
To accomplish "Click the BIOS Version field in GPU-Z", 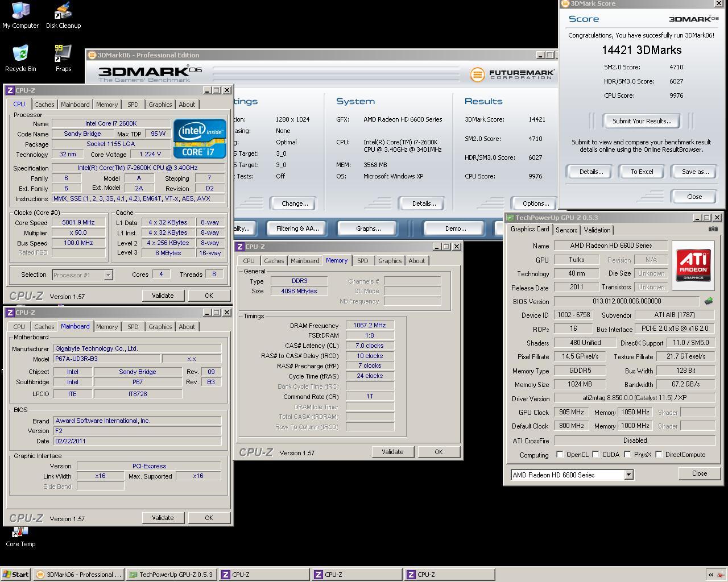I will point(627,301).
